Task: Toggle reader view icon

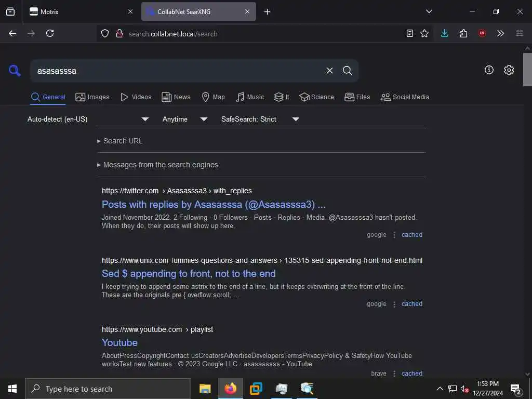Action: 410,33
